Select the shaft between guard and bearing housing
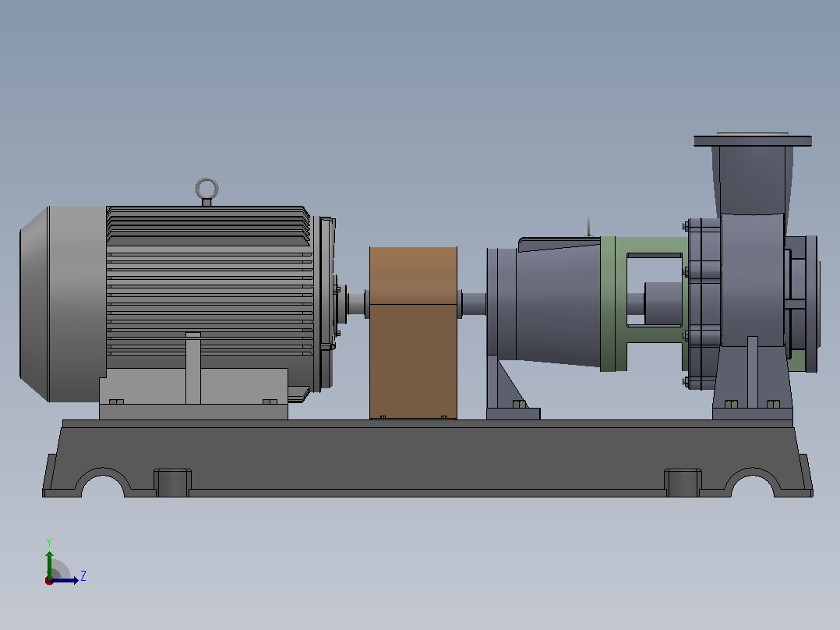This screenshot has width=840, height=630. click(x=474, y=304)
